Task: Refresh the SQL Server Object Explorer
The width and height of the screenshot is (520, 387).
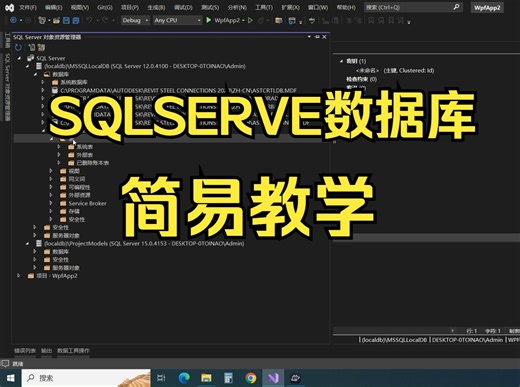Action: [18, 48]
